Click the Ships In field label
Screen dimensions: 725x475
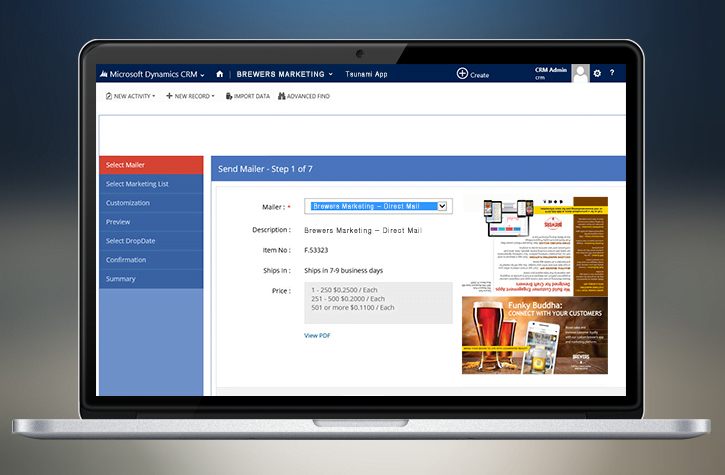pyautogui.click(x=277, y=271)
